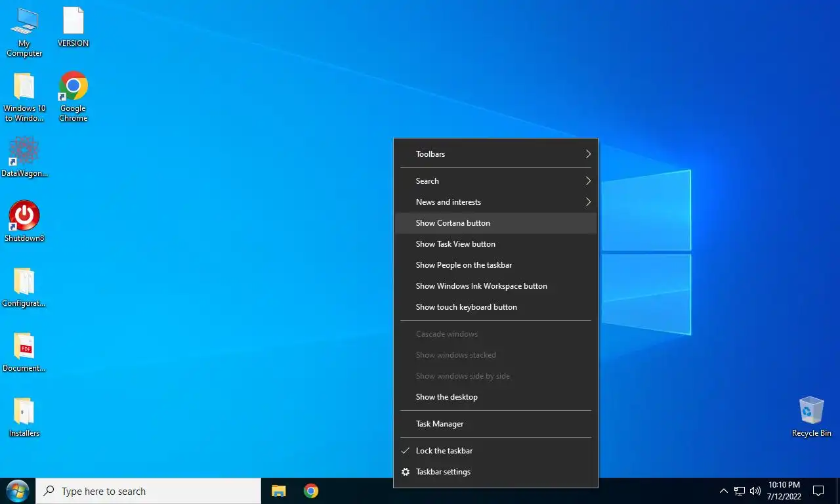Toggle Show People on the taskbar
The width and height of the screenshot is (840, 504).
tap(496, 265)
